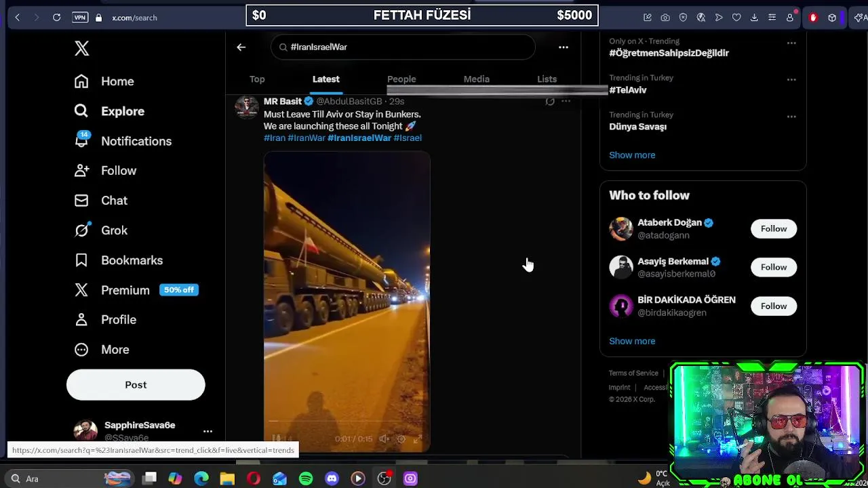Screen dimensions: 868x488
Task: Toggle the browser VPN badge
Action: 80,18
